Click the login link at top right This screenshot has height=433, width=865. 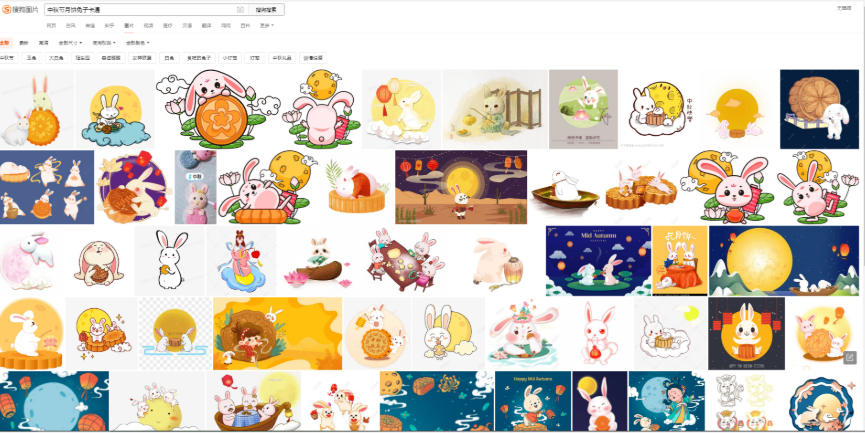click(x=844, y=8)
